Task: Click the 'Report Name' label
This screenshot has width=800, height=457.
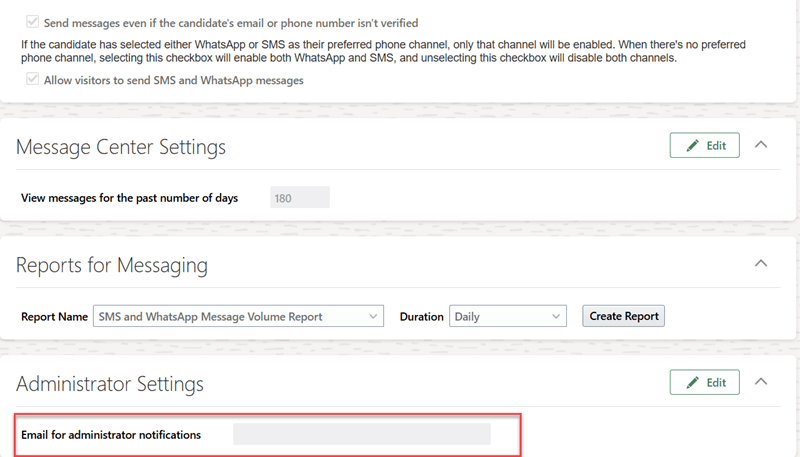Action: [x=55, y=317]
